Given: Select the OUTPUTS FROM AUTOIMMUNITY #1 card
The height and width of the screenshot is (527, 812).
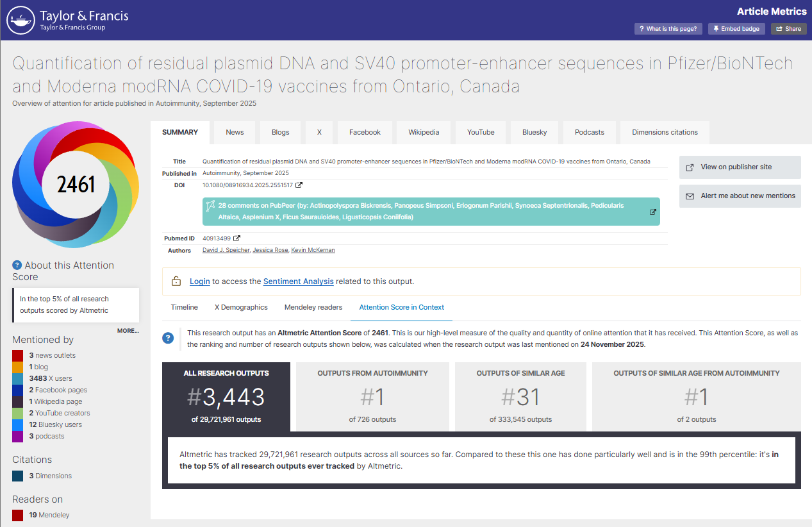Looking at the screenshot, I should 372,397.
